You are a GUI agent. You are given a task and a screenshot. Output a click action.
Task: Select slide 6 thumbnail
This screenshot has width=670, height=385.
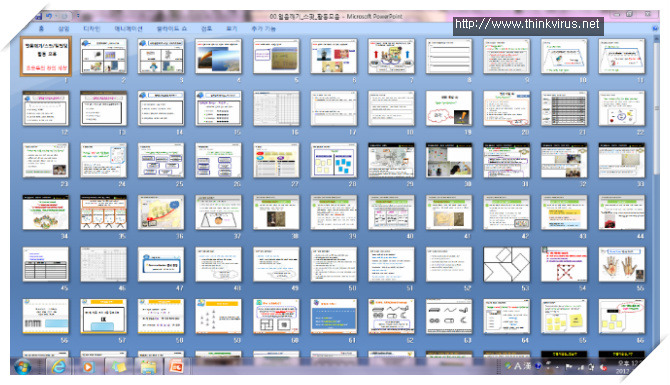click(x=334, y=56)
